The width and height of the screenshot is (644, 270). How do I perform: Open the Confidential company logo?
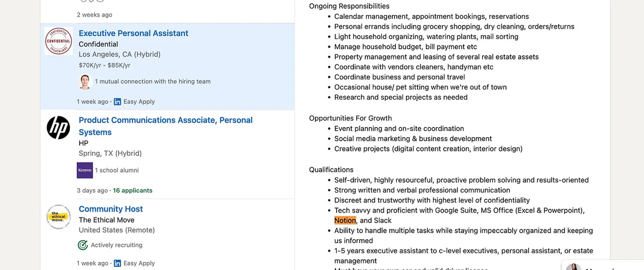(58, 41)
